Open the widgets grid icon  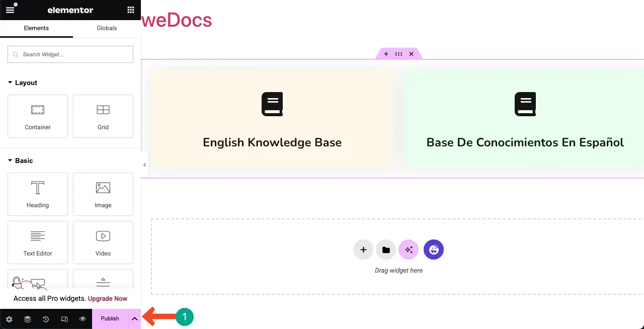tap(131, 10)
